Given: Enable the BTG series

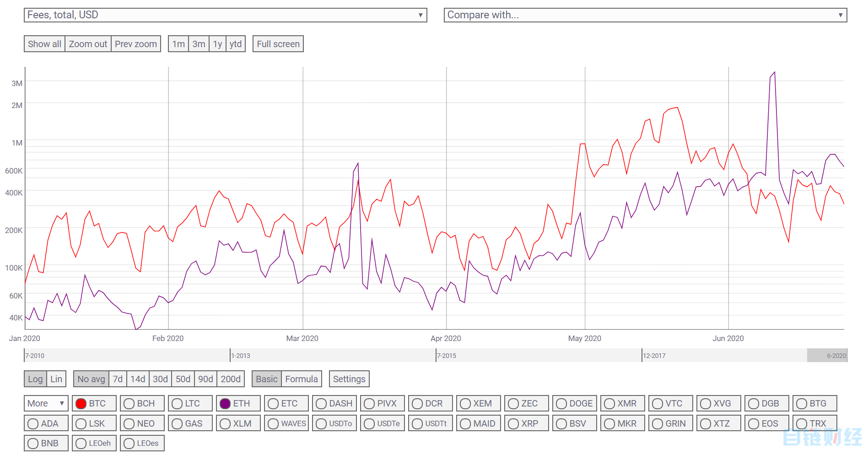Looking at the screenshot, I should click(815, 403).
